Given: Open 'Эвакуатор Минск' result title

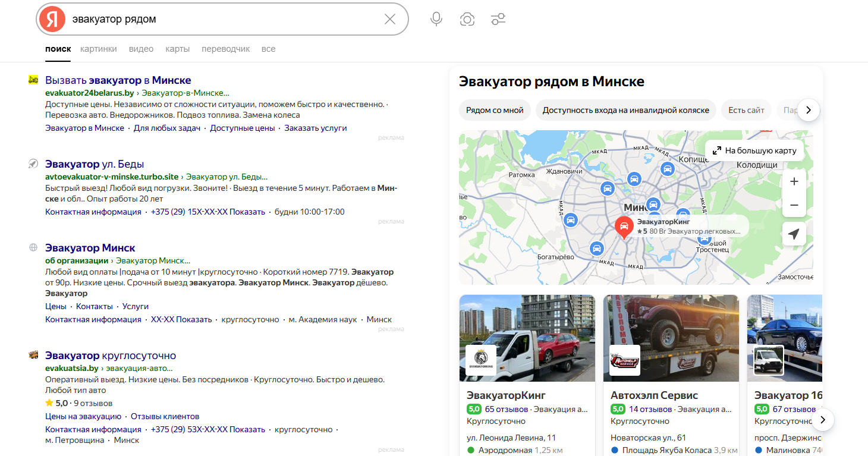Looking at the screenshot, I should click(90, 248).
